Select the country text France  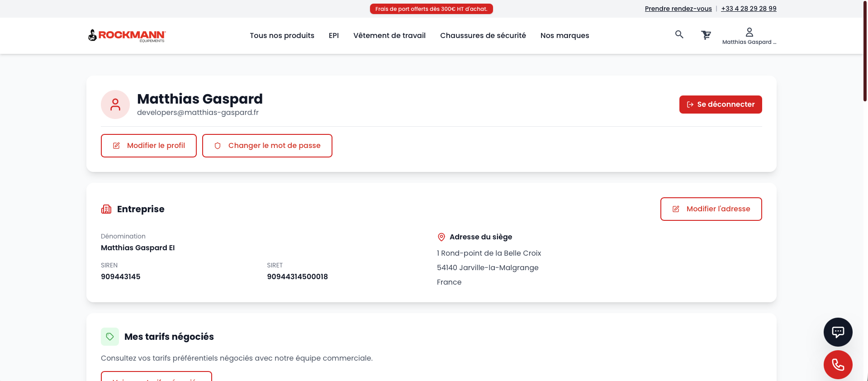pos(449,282)
